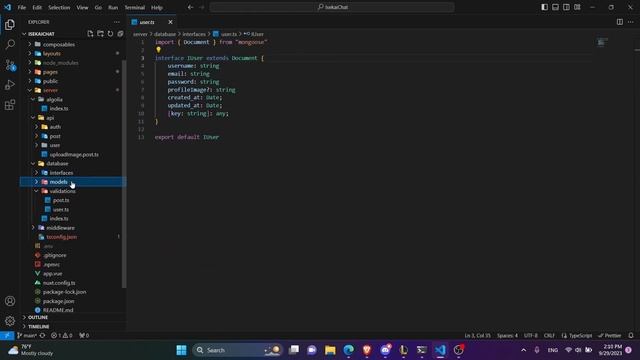Open notifications bell in status bar

pyautogui.click(x=631, y=336)
